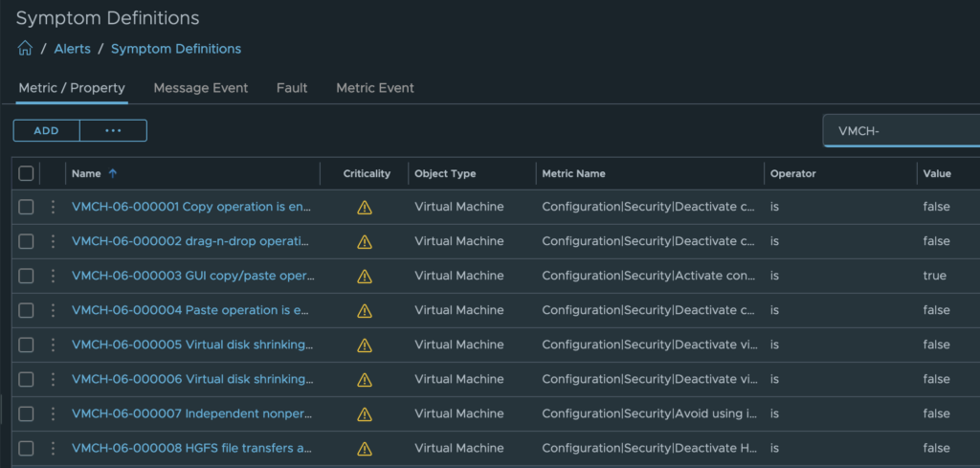This screenshot has width=980, height=468.
Task: Open kebab menu for VMCH-06-000008 row
Action: [x=53, y=448]
